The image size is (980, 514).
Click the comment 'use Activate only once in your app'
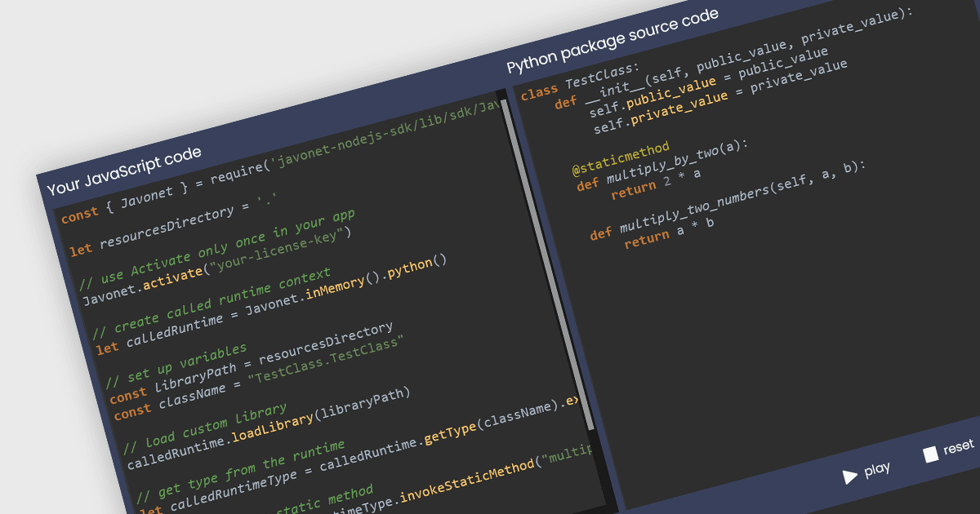click(216, 250)
